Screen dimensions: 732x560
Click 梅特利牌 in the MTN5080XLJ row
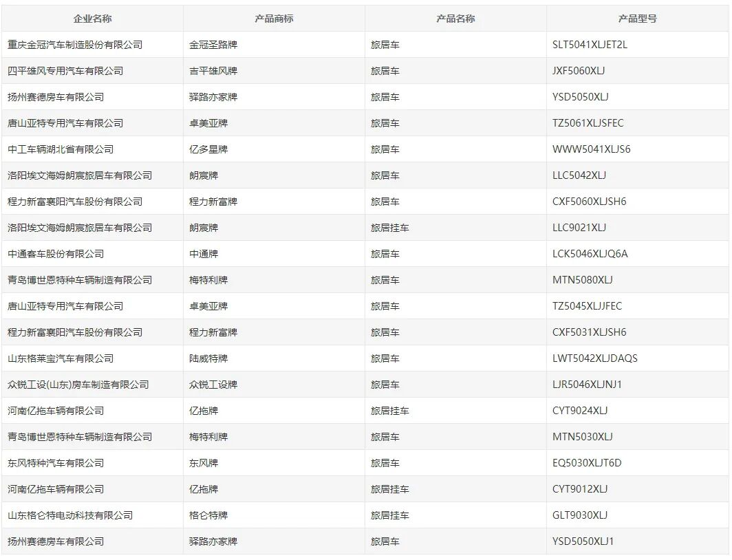pos(208,280)
